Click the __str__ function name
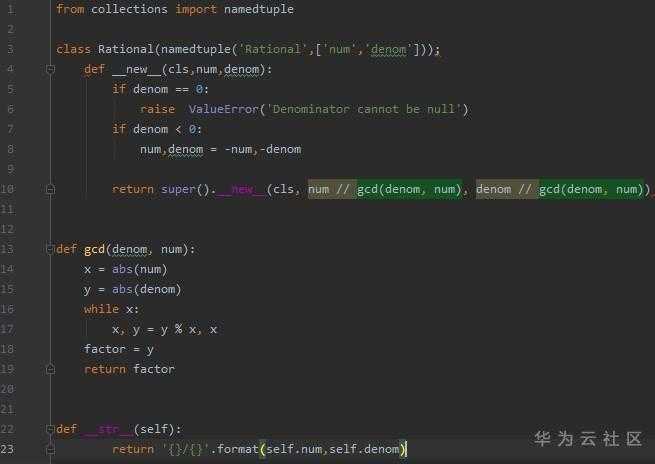The height and width of the screenshot is (464, 655). (x=108, y=429)
